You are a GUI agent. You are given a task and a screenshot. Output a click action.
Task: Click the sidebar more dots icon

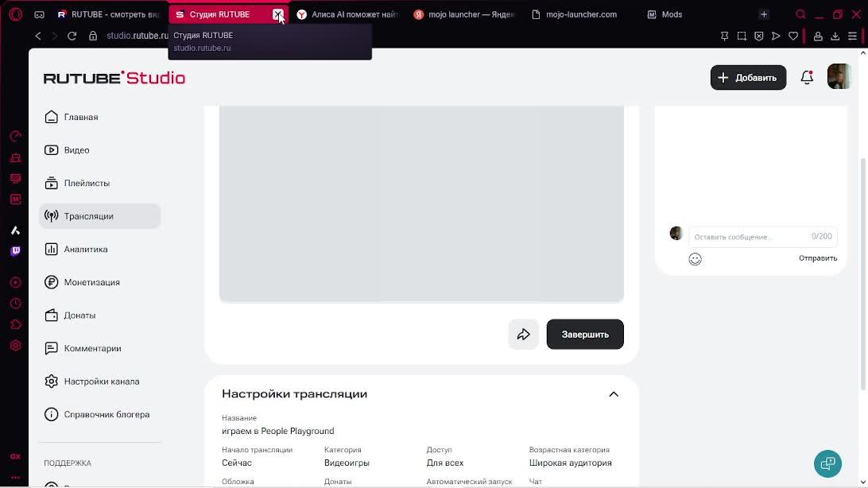click(16, 478)
